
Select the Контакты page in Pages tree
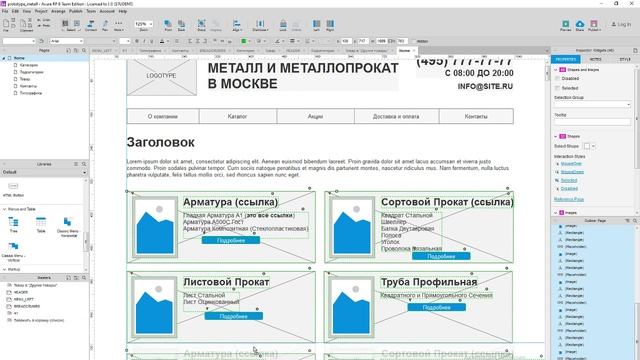pos(28,86)
